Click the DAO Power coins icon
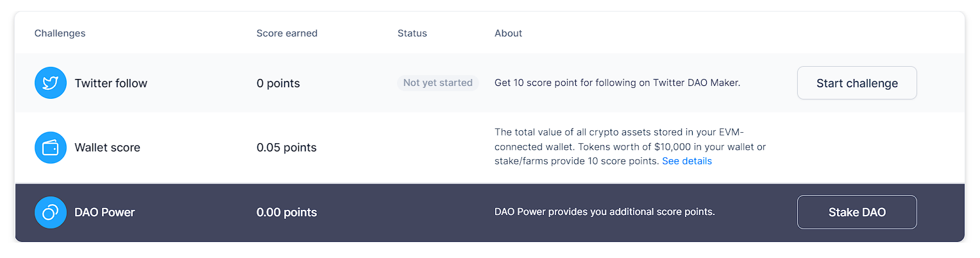980x258 pixels. [x=51, y=212]
